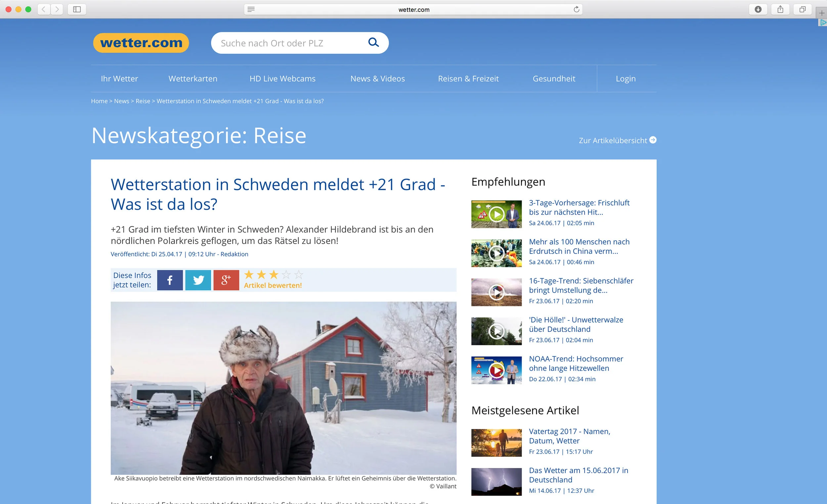The height and width of the screenshot is (504, 827).
Task: Open the Login link
Action: click(x=625, y=78)
